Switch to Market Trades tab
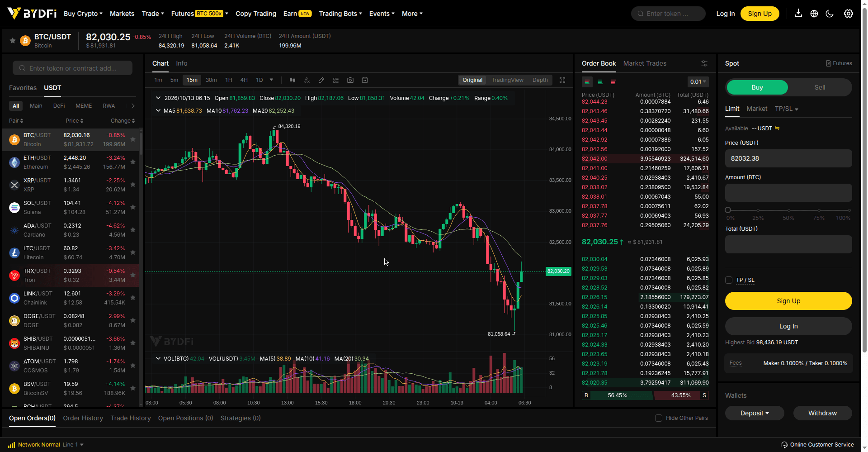 (x=645, y=63)
